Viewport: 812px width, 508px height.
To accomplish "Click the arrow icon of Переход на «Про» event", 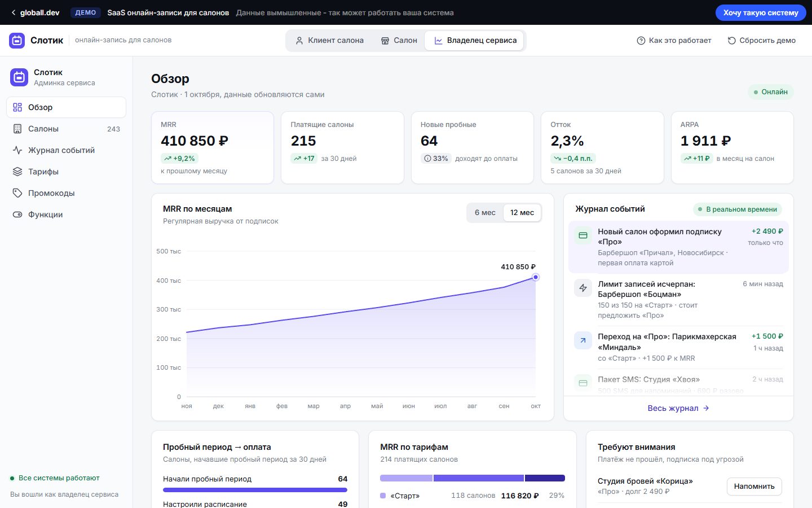I will pyautogui.click(x=583, y=340).
